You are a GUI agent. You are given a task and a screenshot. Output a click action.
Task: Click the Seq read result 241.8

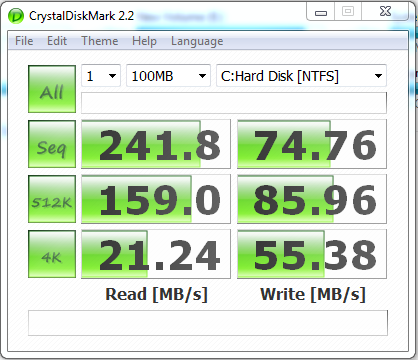[x=156, y=144]
